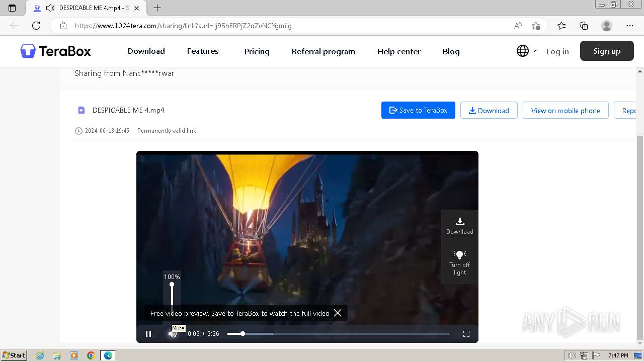Go back in the browser

tap(14, 26)
